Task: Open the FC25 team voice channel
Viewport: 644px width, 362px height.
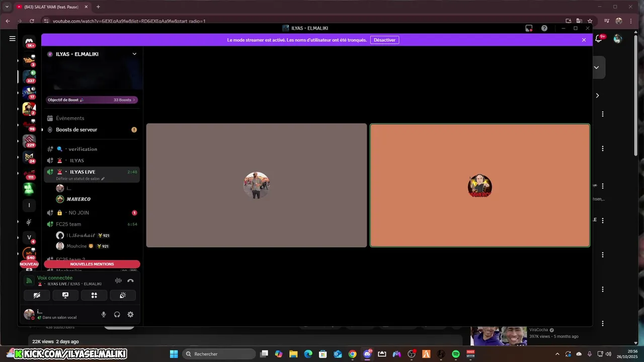Action: coord(92,224)
